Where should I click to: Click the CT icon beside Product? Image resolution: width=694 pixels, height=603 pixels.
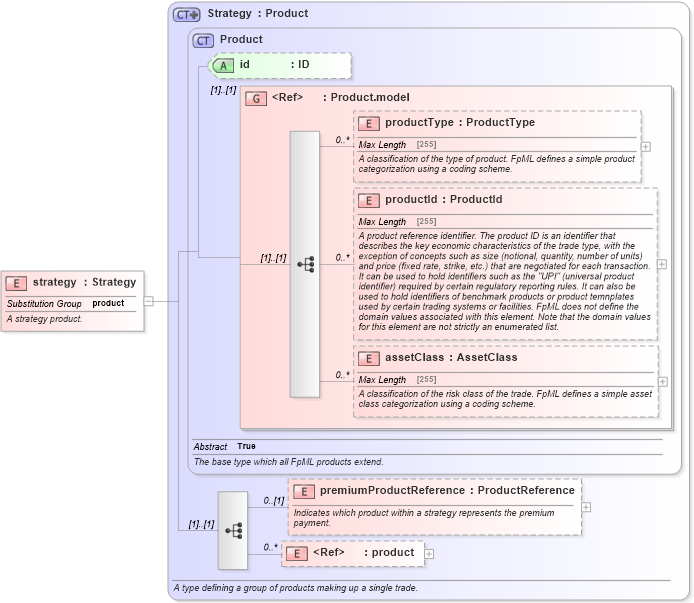click(203, 41)
